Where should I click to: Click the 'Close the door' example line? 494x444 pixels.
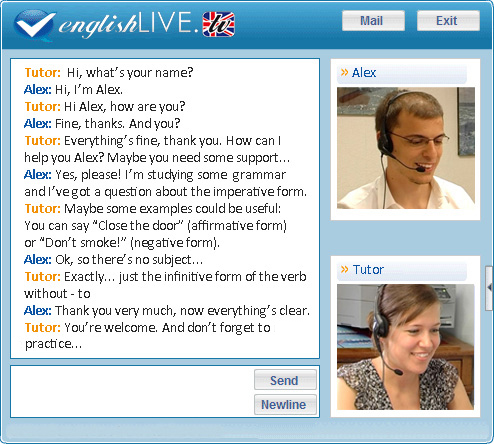tap(156, 226)
